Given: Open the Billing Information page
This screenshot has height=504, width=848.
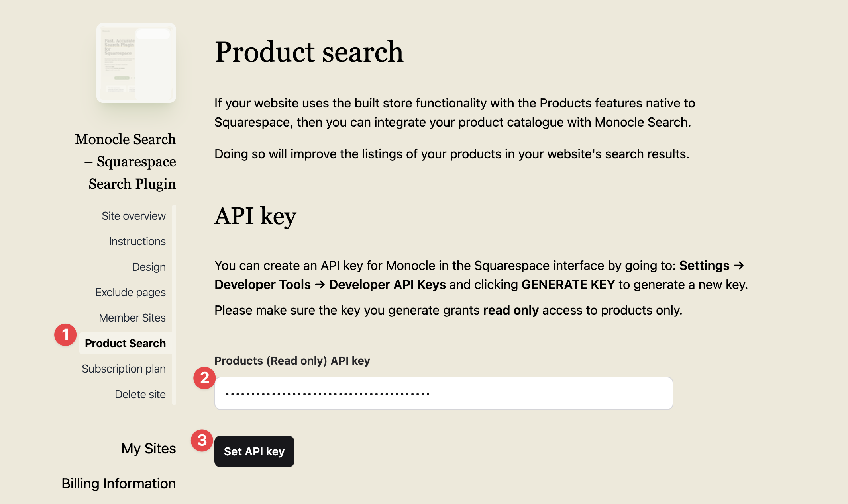Looking at the screenshot, I should pyautogui.click(x=118, y=483).
